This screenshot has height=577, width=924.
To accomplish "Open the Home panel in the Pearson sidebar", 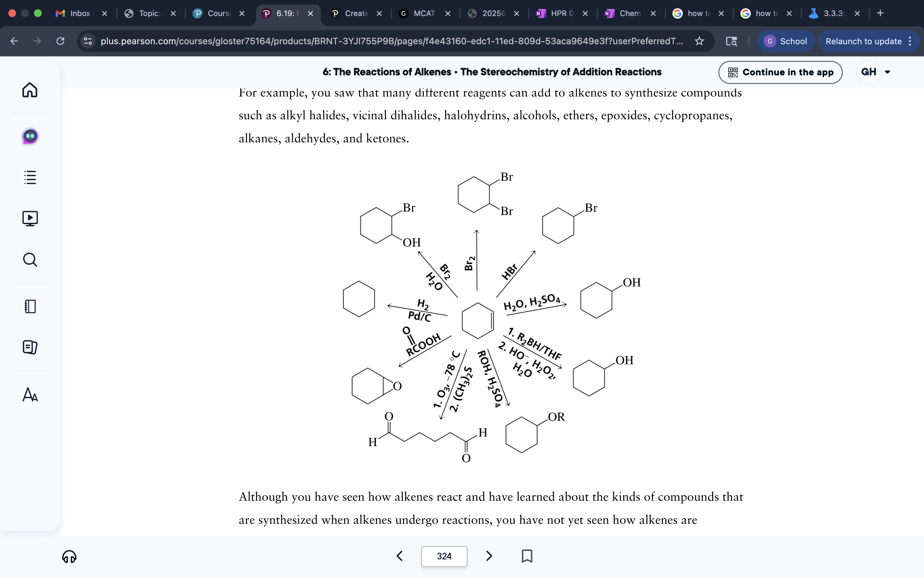I will tap(30, 90).
